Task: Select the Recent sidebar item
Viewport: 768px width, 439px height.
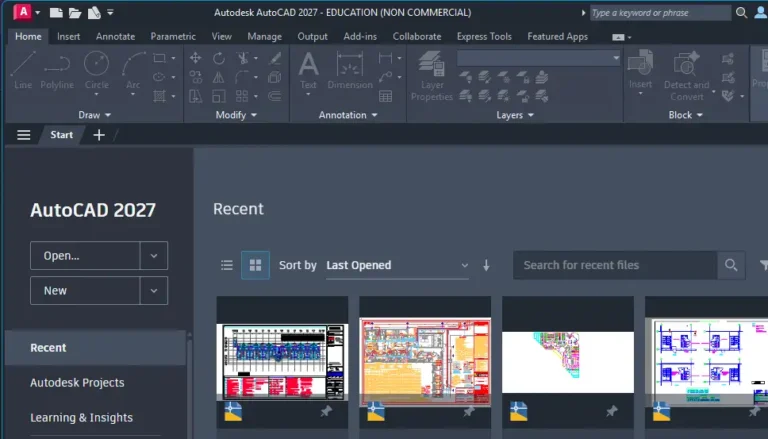Action: point(96,348)
